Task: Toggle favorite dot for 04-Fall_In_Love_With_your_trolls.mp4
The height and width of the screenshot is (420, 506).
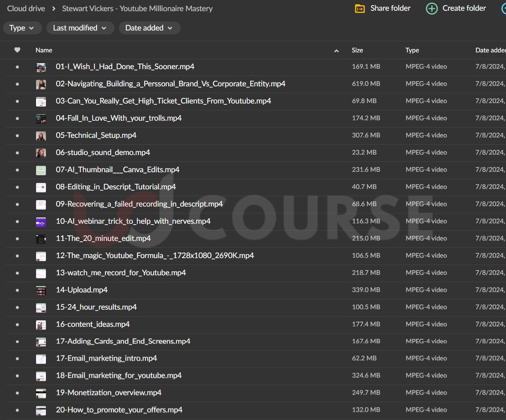Action: tap(17, 119)
